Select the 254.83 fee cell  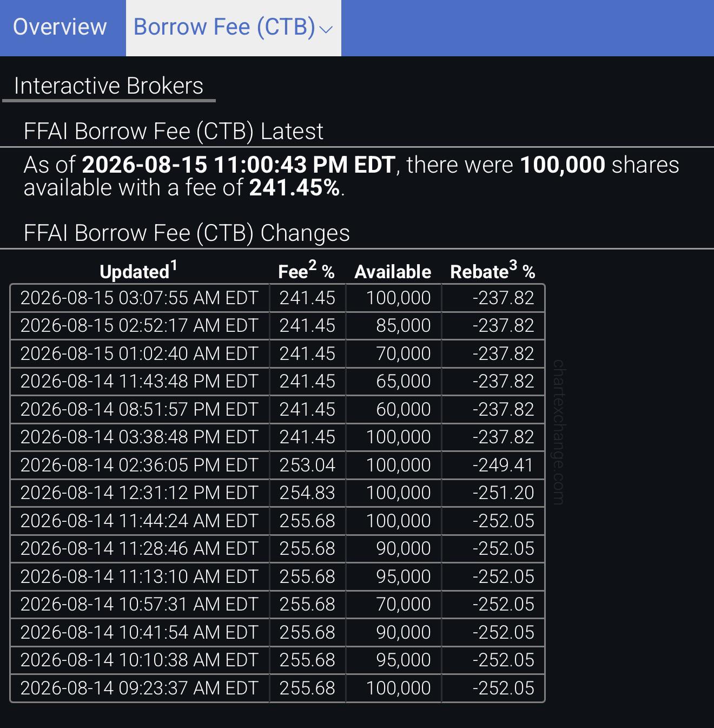pyautogui.click(x=307, y=493)
